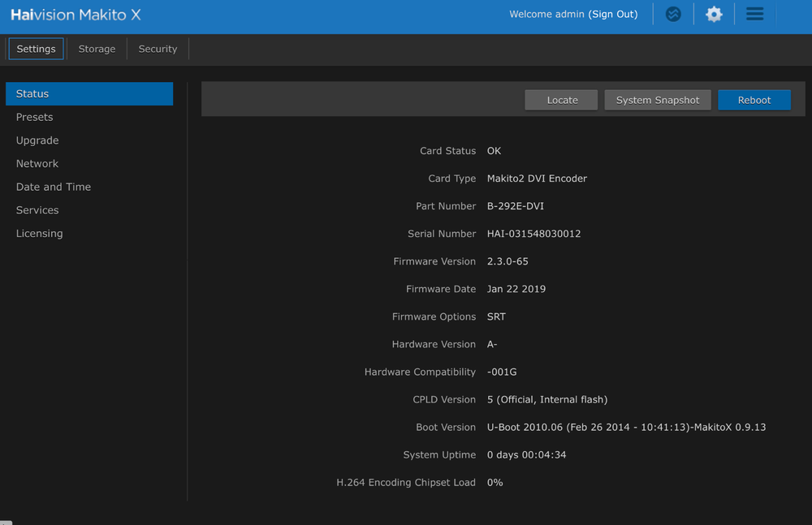Screen dimensions: 812x525
Task: Navigate to Services in the sidebar
Action: click(37, 210)
